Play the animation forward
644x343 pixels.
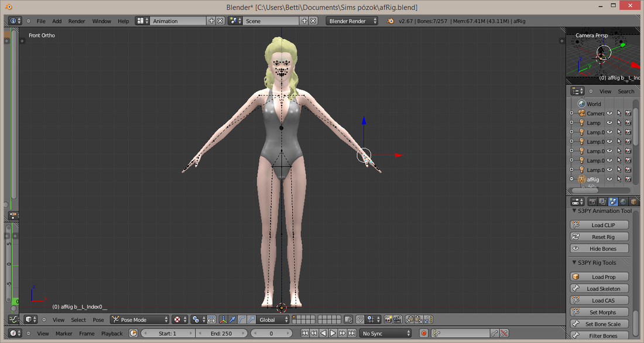tap(333, 333)
